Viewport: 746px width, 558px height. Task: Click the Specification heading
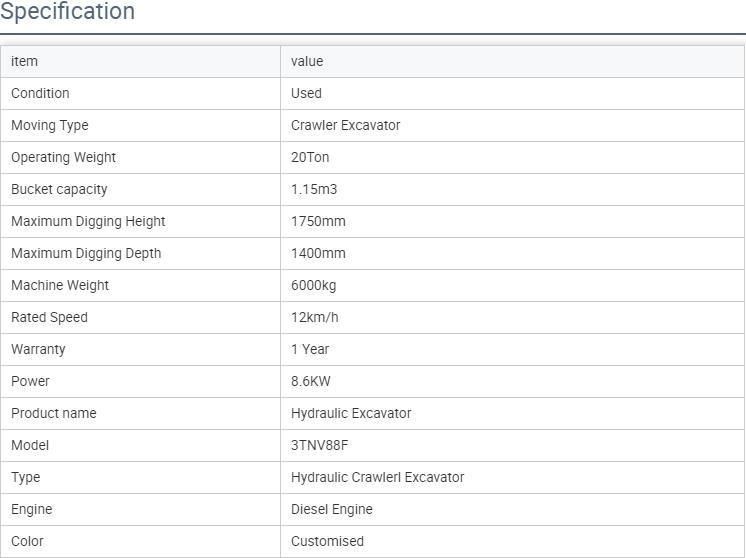[68, 11]
